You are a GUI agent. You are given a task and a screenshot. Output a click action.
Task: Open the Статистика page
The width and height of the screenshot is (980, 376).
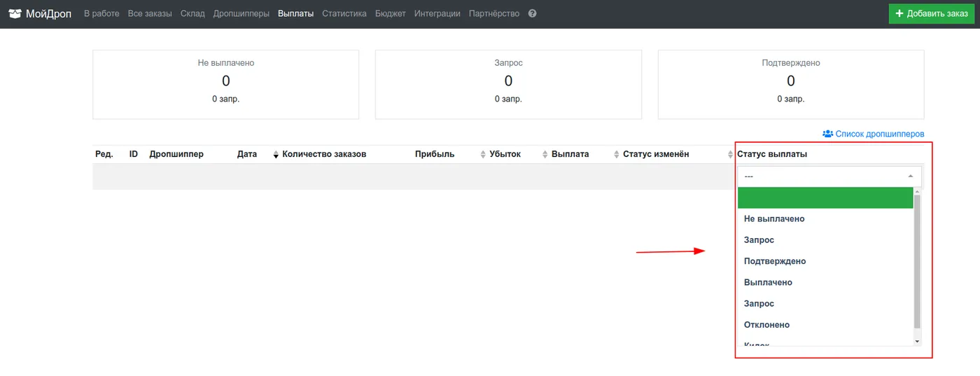click(344, 13)
